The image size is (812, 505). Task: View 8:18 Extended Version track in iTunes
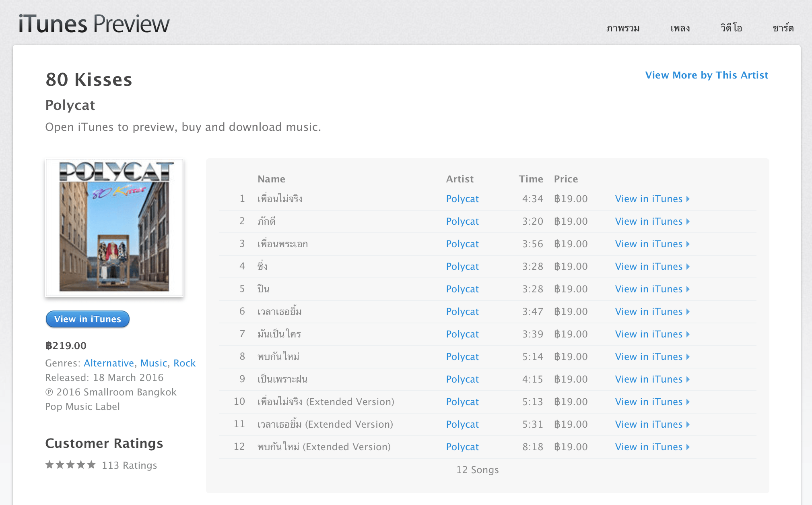coord(652,447)
